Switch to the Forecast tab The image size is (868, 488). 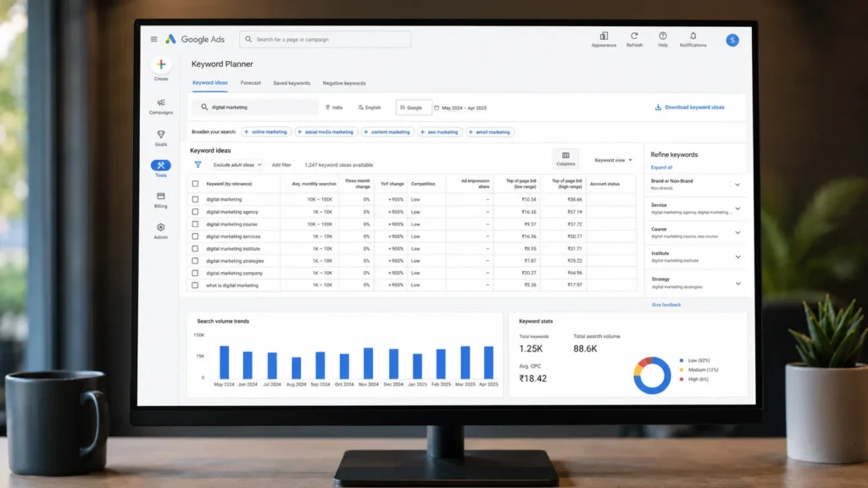pos(251,83)
